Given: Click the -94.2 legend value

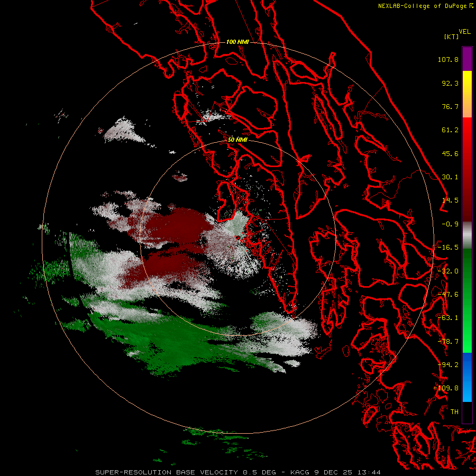Looking at the screenshot, I should point(448,365).
